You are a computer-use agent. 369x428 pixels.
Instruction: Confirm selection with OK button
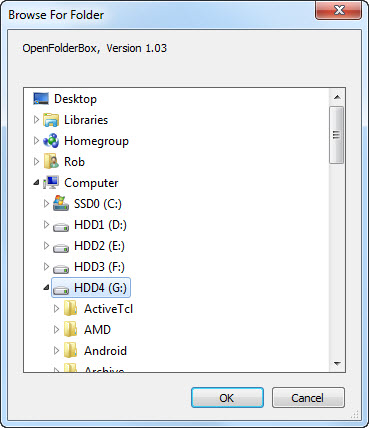click(227, 398)
